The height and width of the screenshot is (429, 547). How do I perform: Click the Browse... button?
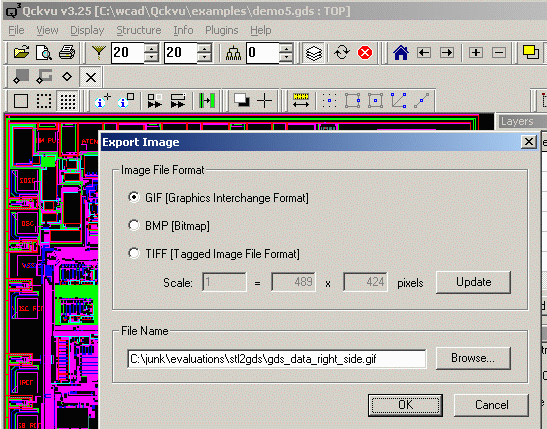point(473,358)
